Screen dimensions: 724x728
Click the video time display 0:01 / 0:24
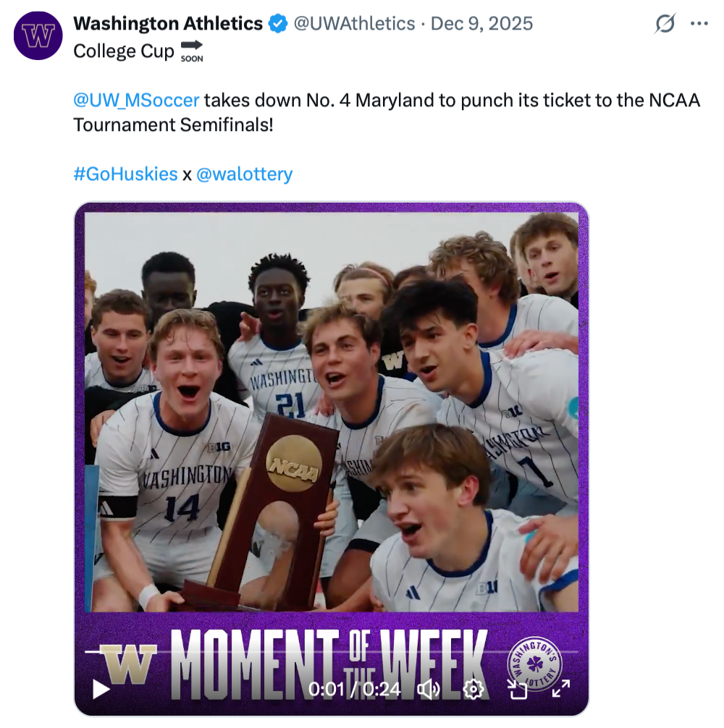tap(354, 689)
